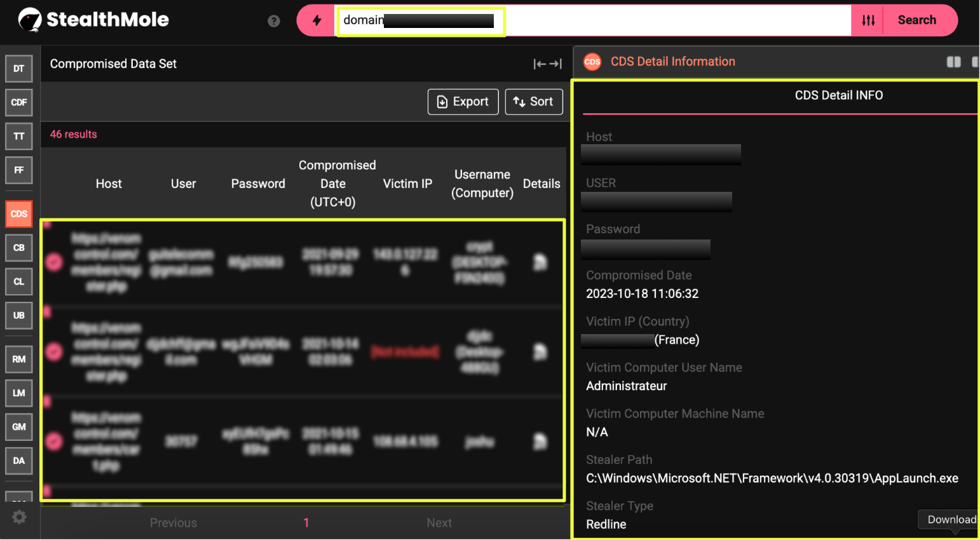
Task: Open search filter options icon
Action: pos(868,20)
